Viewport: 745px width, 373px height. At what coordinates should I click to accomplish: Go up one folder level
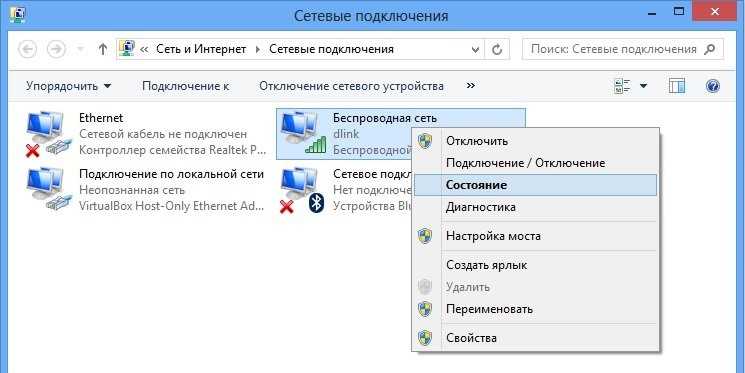coord(102,49)
